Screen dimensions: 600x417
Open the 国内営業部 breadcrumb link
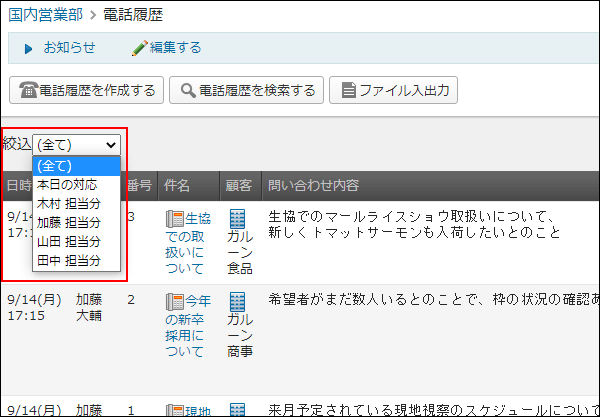[x=46, y=15]
